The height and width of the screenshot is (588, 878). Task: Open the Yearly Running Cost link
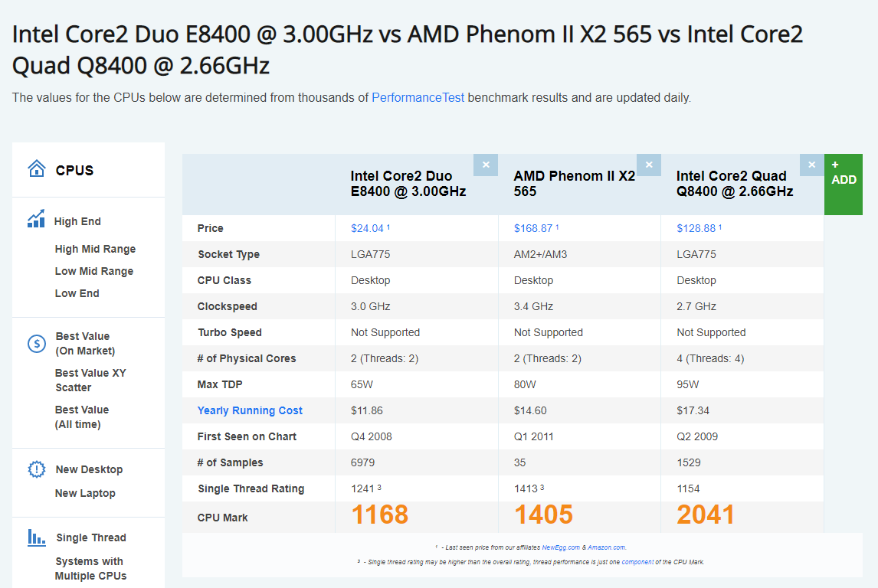[x=250, y=410]
